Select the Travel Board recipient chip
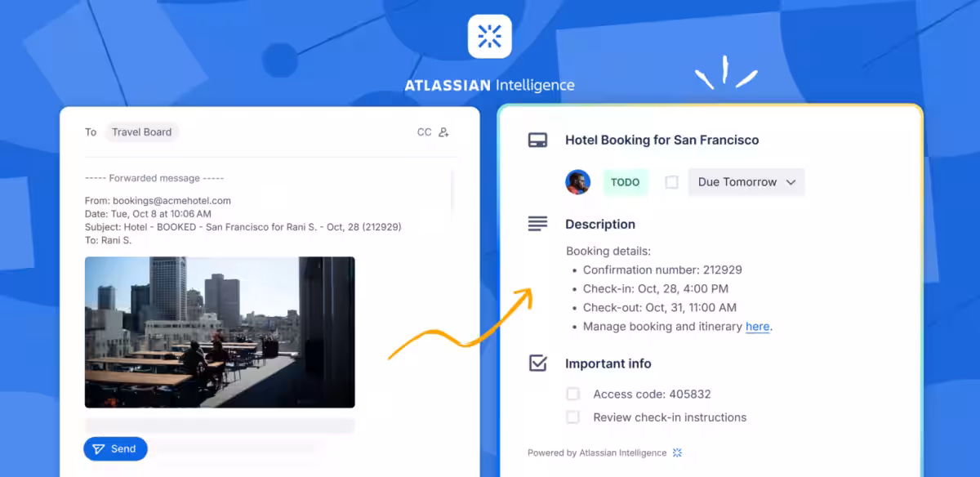This screenshot has width=980, height=477. click(141, 132)
